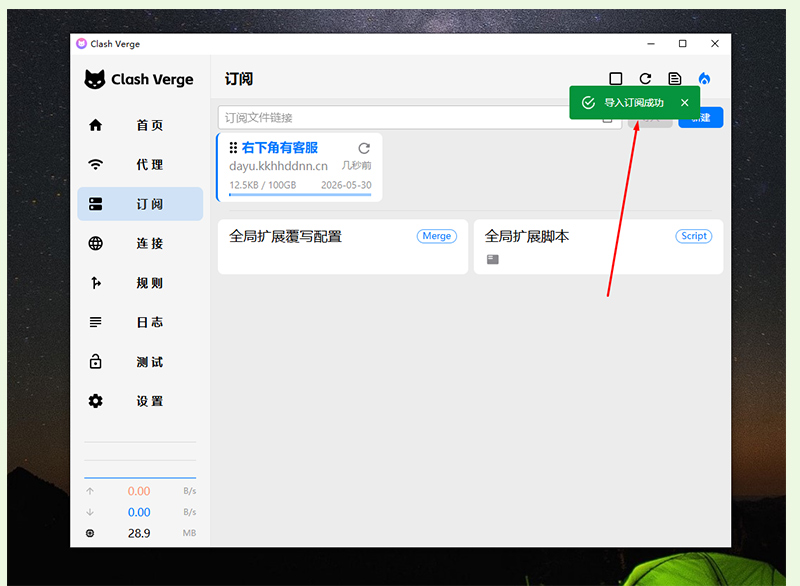Open the 测试 test page
The image size is (800, 586).
[140, 362]
